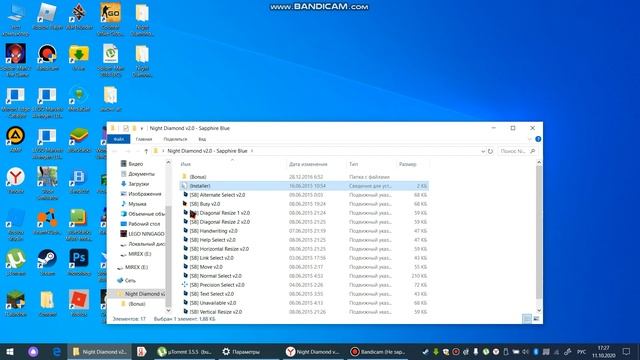The width and height of the screenshot is (640, 360).
Task: Click the Steam desktop shortcut
Action: [47, 262]
